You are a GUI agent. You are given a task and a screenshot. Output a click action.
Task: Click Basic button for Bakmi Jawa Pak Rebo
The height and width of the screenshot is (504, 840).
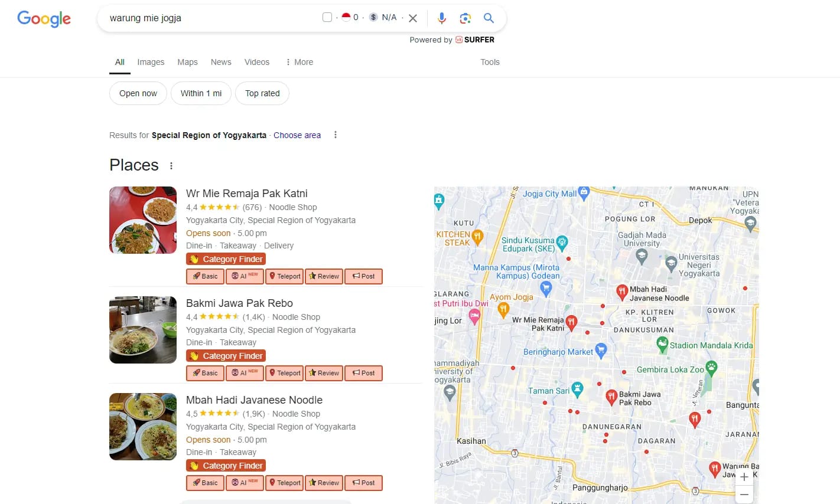[x=205, y=373]
